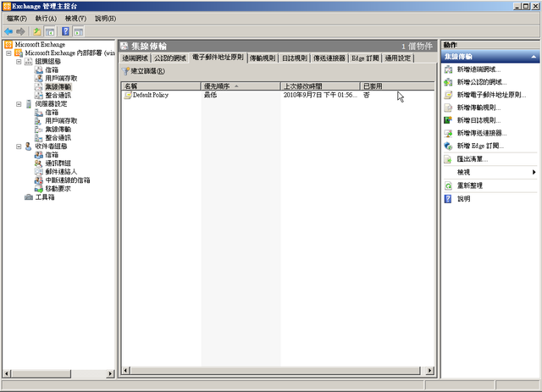Switch to the 公認的網域 tab
This screenshot has width=542, height=392.
[170, 58]
